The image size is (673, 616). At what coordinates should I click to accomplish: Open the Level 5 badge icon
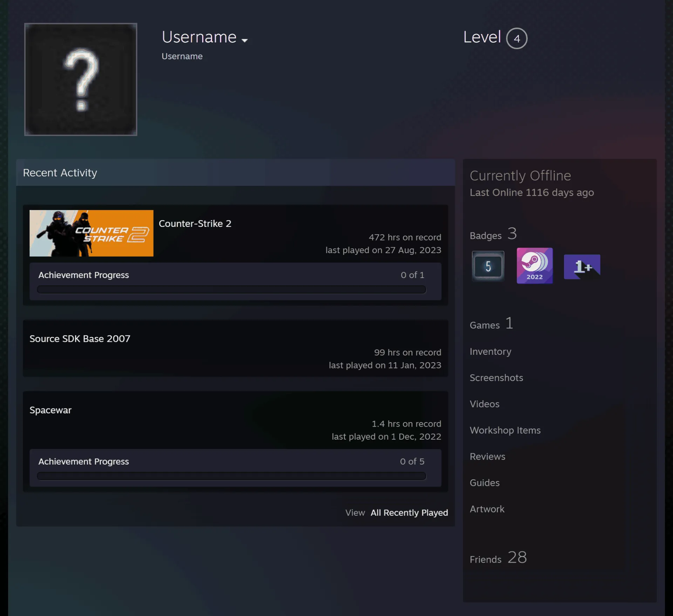[488, 266]
